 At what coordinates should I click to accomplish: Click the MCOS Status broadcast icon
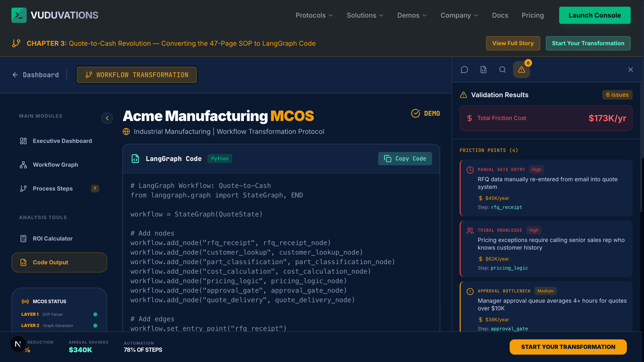25,302
